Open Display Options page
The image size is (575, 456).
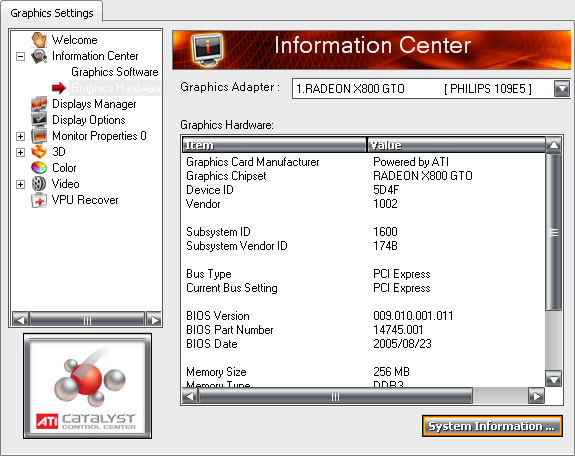(x=89, y=120)
